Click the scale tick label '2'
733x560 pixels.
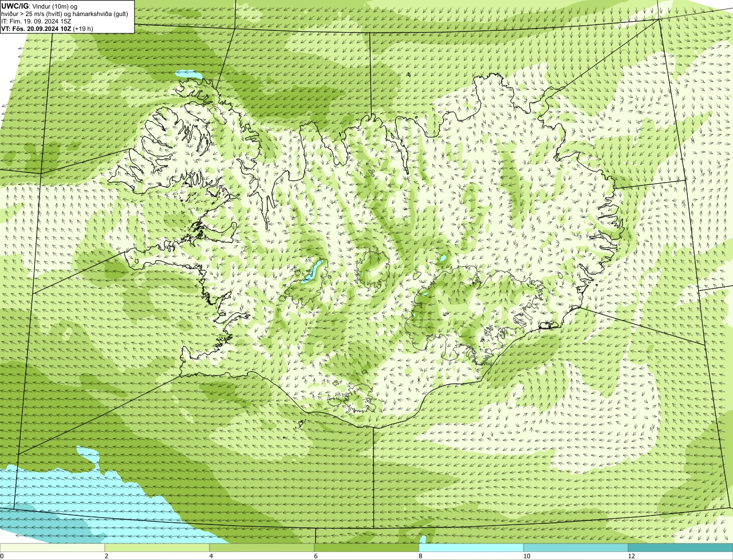[107, 556]
